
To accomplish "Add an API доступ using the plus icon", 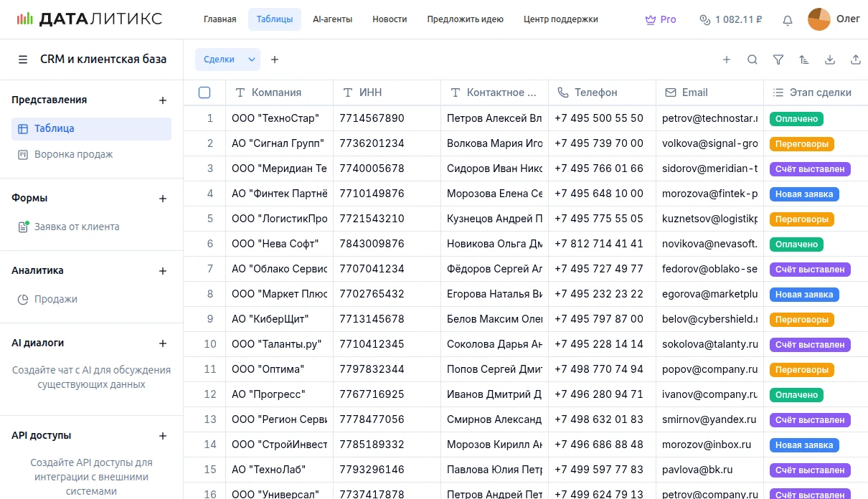I will 163,436.
